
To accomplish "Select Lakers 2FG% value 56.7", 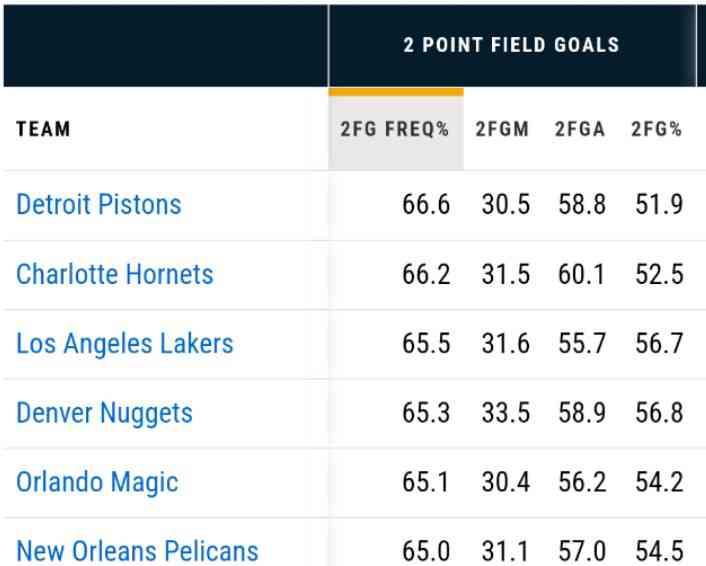I will [659, 344].
